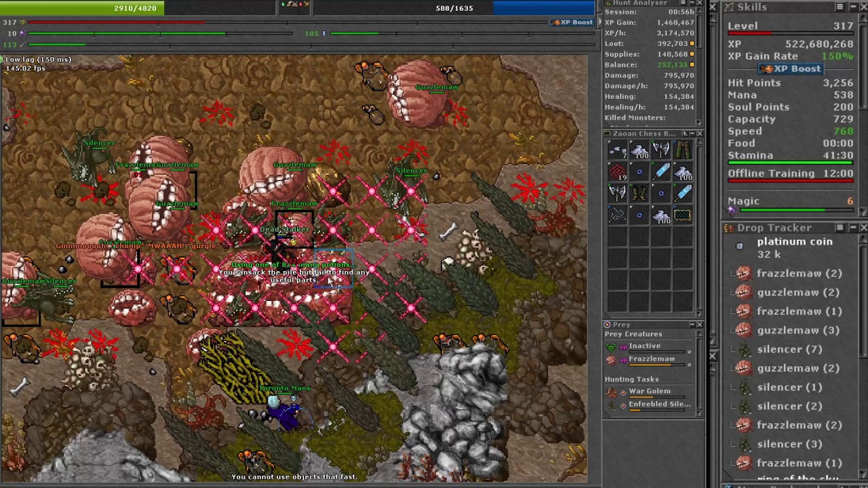
Task: Click the XP Boost button in Skills
Action: click(790, 69)
